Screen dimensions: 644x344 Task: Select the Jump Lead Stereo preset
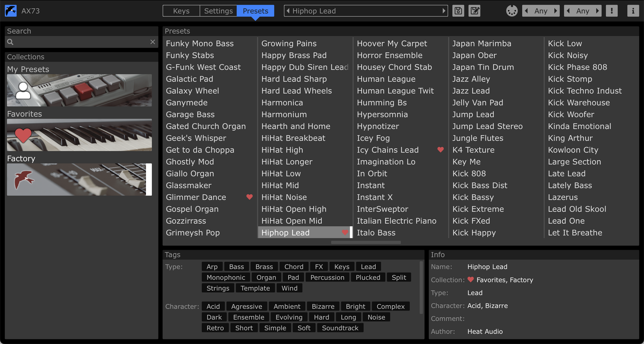pos(487,126)
